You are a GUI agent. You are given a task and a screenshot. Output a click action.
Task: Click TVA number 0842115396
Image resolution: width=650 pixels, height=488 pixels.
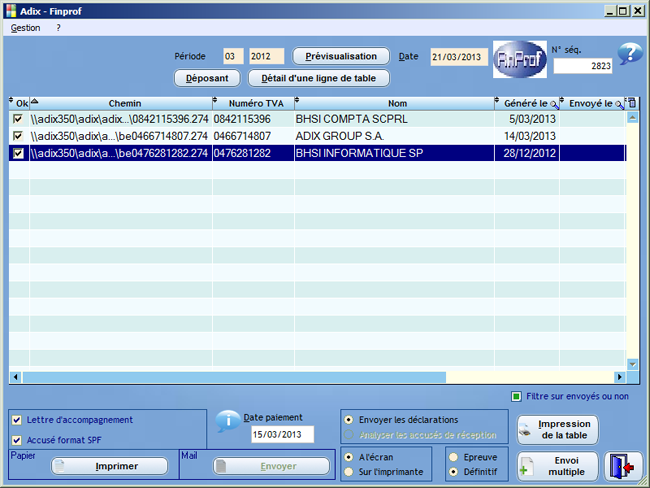tap(253, 119)
